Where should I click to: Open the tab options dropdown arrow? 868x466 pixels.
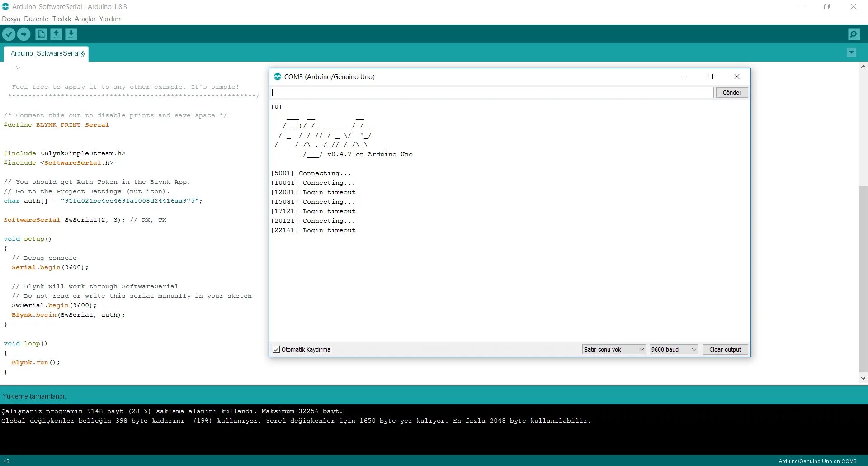[x=851, y=52]
